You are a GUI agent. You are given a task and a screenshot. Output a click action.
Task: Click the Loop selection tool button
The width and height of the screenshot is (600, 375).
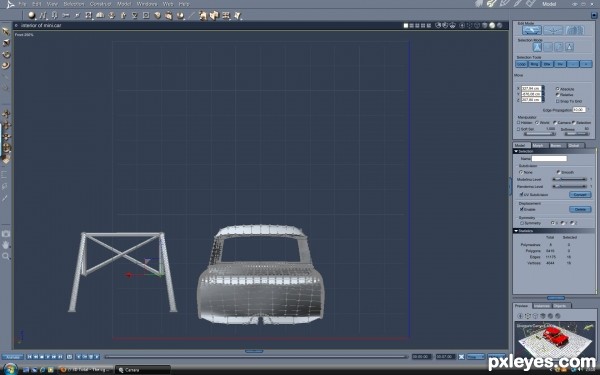click(522, 64)
